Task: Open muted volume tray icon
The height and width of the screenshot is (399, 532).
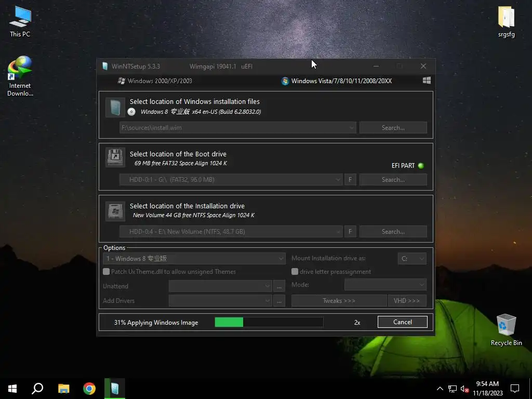Action: [x=464, y=389]
